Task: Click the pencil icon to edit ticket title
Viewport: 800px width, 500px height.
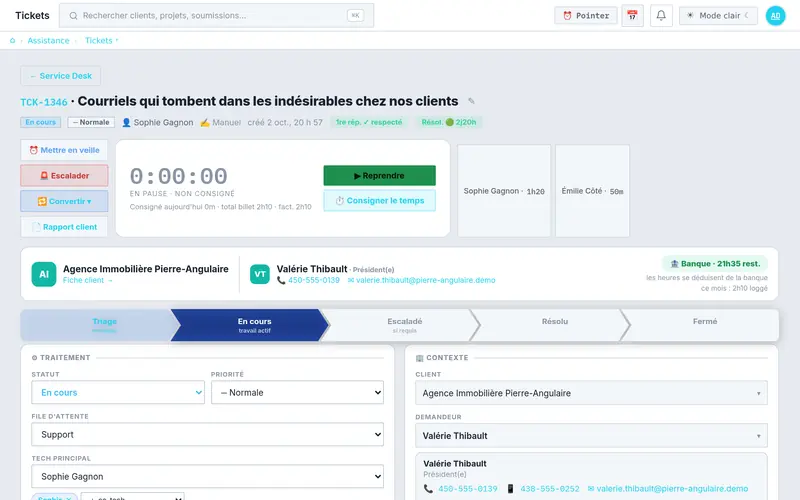Action: [471, 101]
